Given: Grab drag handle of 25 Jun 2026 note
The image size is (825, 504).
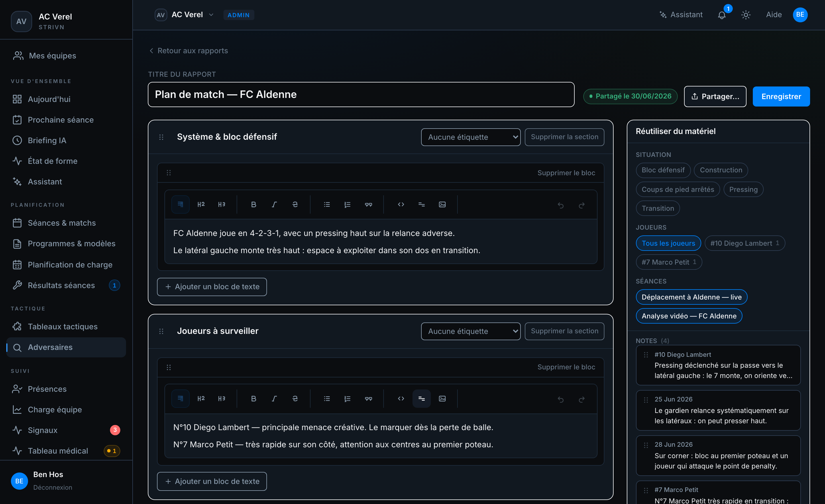Looking at the screenshot, I should [x=646, y=399].
